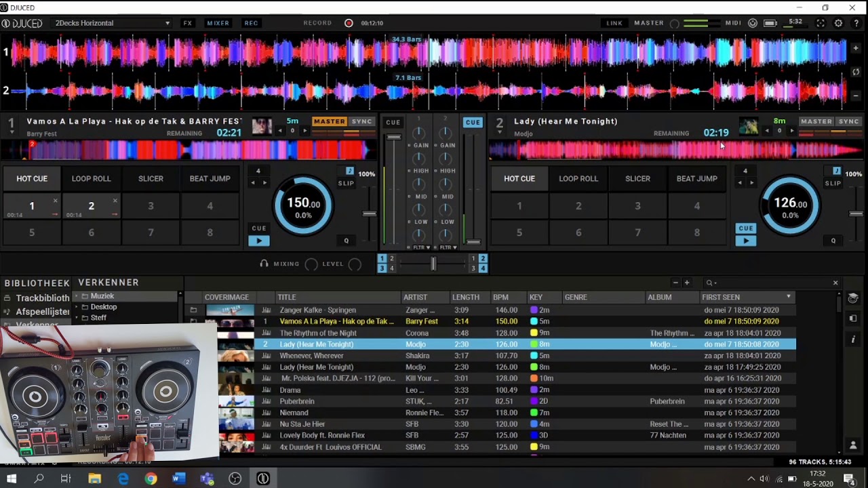
Task: Click the plus icon above library table
Action: coord(686,283)
